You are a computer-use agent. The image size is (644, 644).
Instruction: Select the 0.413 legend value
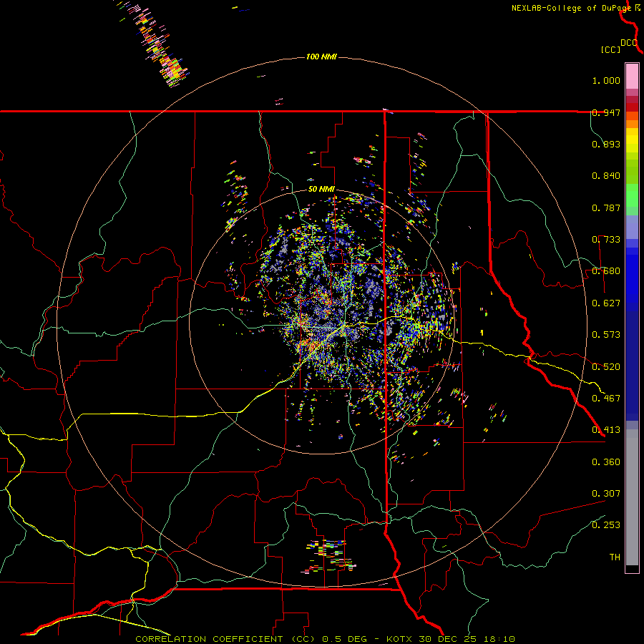pyautogui.click(x=606, y=430)
